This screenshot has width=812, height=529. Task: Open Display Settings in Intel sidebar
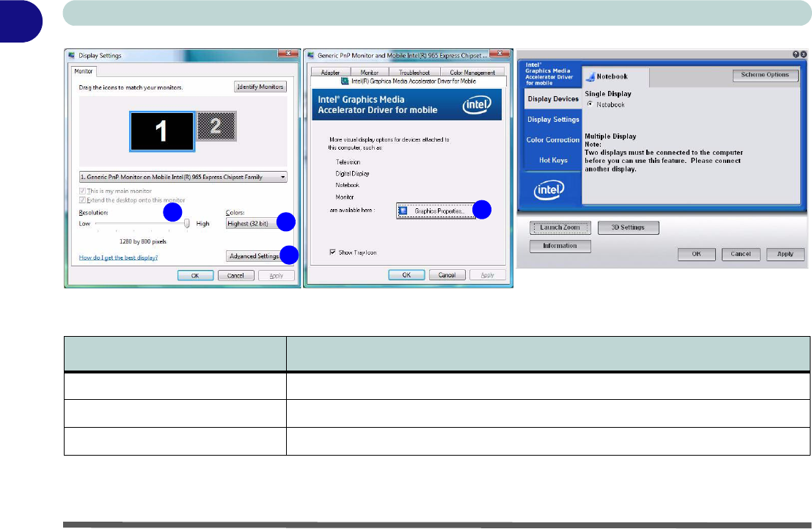coord(553,119)
